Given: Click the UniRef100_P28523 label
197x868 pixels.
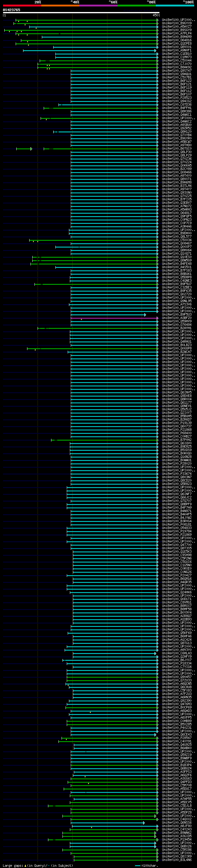Looking at the screenshot, I should 177,98.
